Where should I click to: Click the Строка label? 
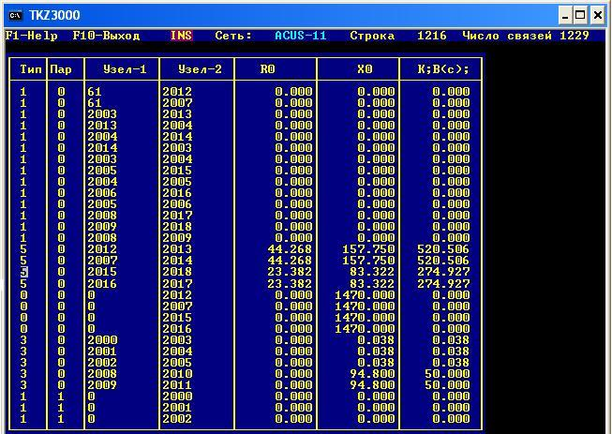[372, 36]
